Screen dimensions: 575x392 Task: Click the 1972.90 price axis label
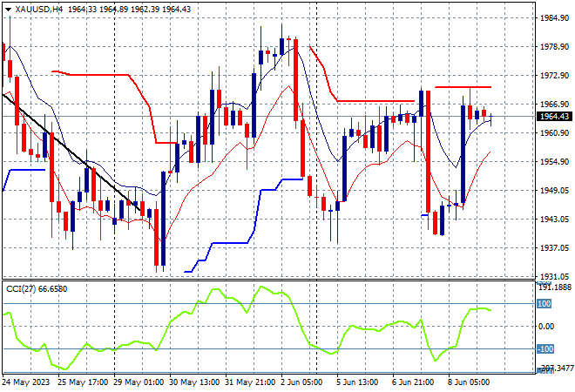[x=554, y=75]
